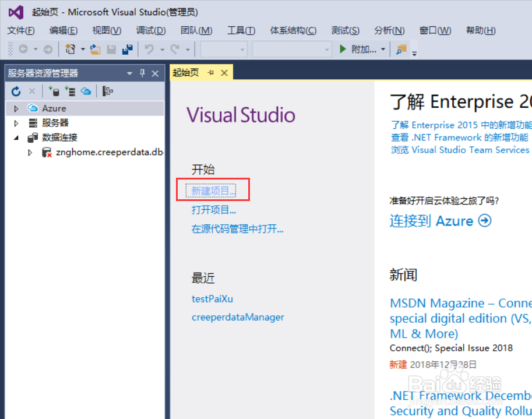Open the 工具(T) menu
Viewport: 532px width, 419px height.
pyautogui.click(x=241, y=30)
